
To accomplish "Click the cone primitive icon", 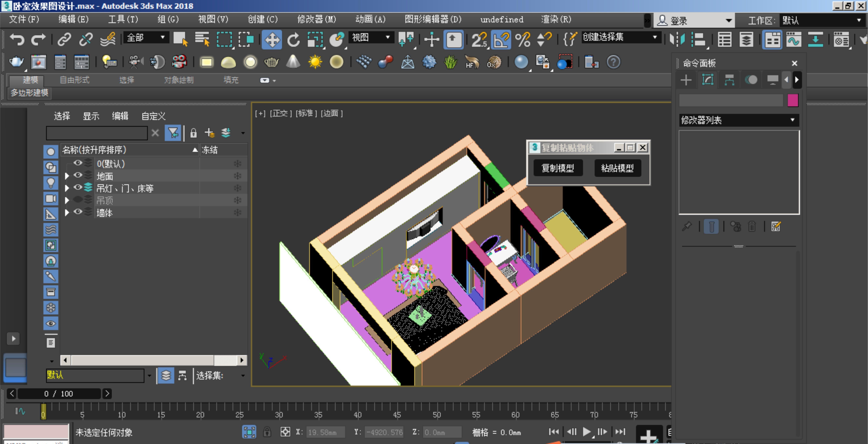I will coord(293,62).
